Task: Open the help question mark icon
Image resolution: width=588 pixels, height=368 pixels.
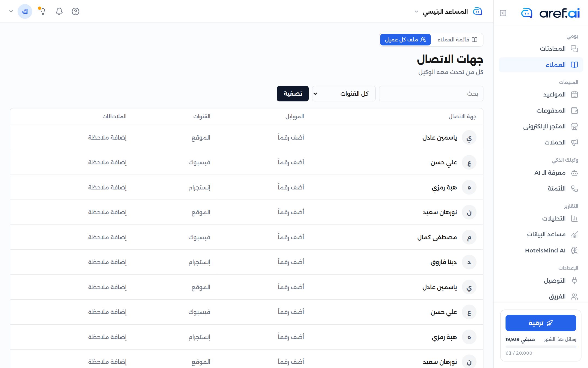Action: point(75,11)
